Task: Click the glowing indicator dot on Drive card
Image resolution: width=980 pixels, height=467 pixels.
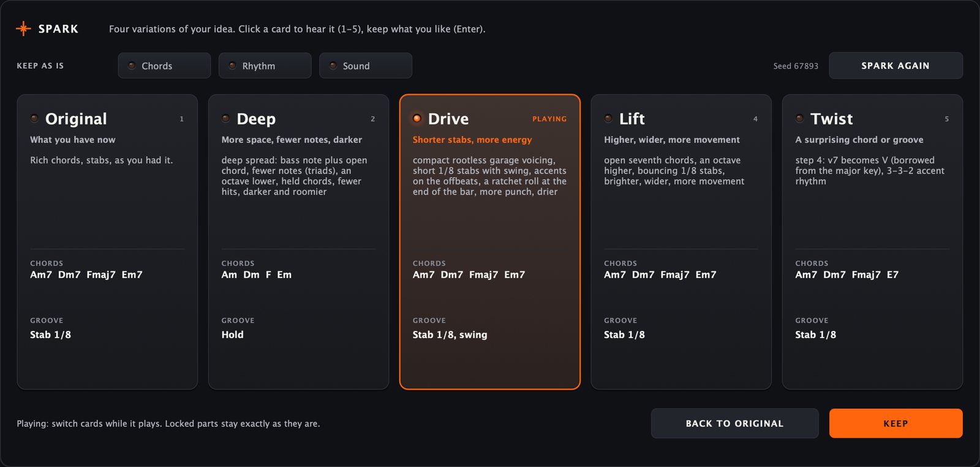Action: [x=417, y=118]
